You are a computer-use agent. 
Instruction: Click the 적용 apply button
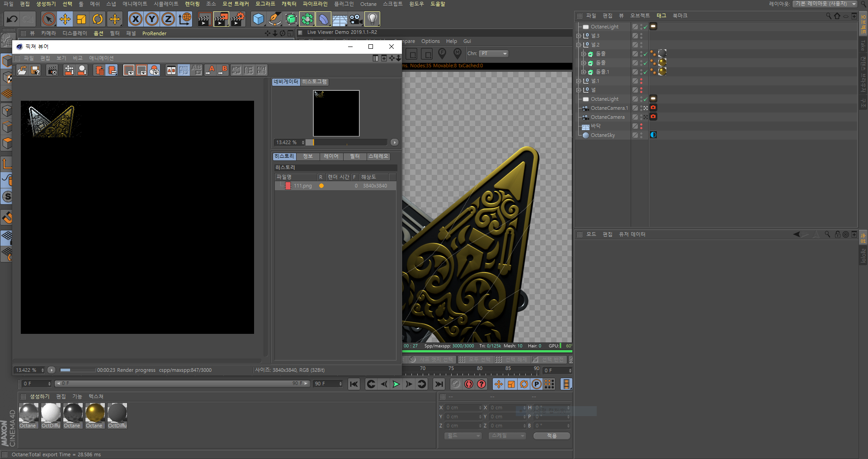coord(552,436)
